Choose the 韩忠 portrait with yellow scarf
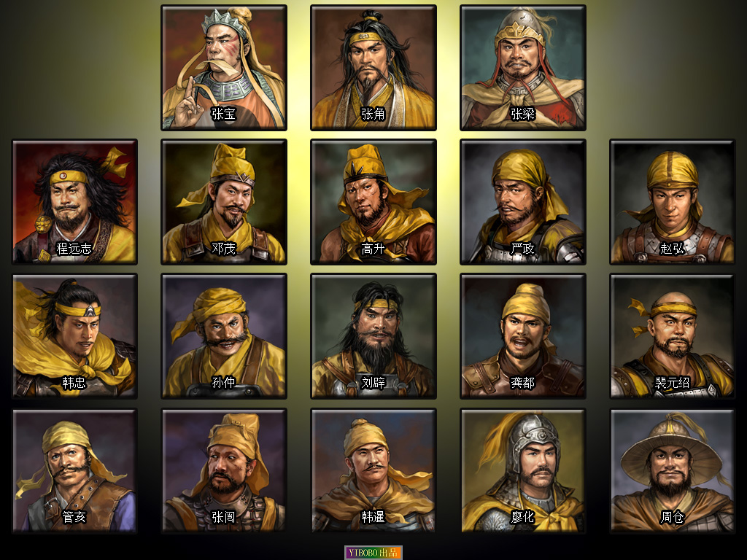 pyautogui.click(x=74, y=336)
